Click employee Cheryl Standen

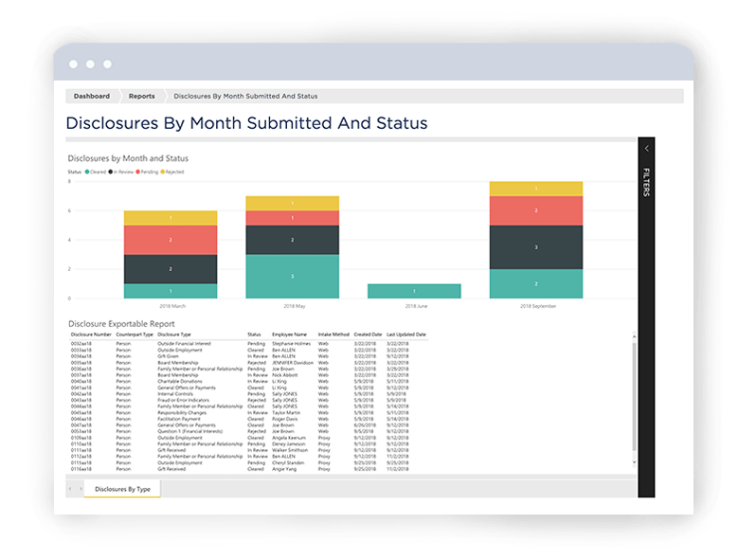tap(288, 462)
